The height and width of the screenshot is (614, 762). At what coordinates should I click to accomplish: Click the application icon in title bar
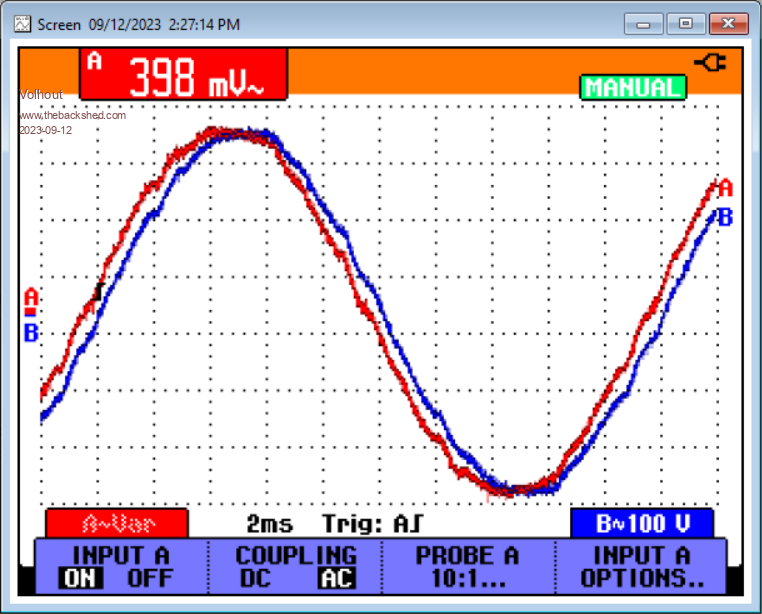22,22
